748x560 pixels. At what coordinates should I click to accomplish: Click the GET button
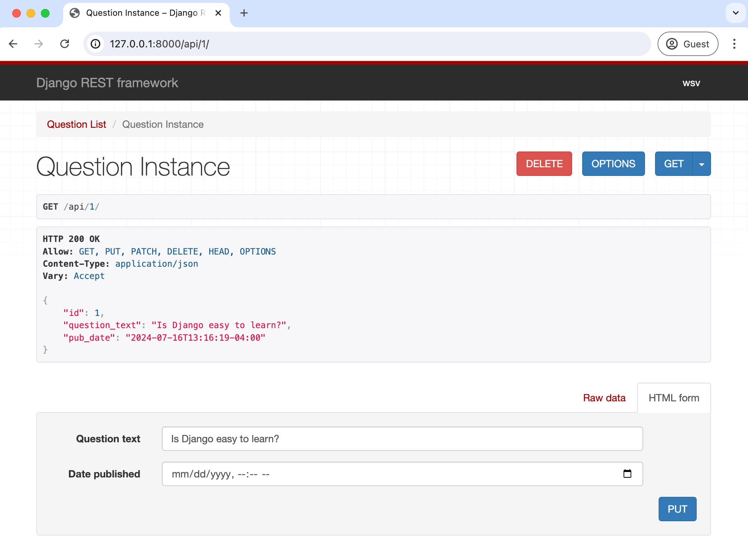674,164
